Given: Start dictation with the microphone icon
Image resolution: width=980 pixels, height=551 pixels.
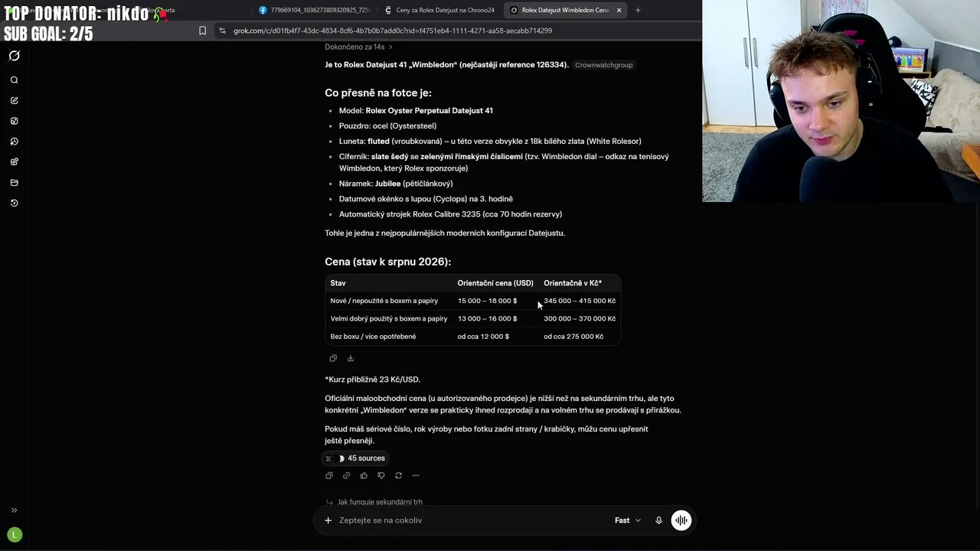Looking at the screenshot, I should [658, 520].
